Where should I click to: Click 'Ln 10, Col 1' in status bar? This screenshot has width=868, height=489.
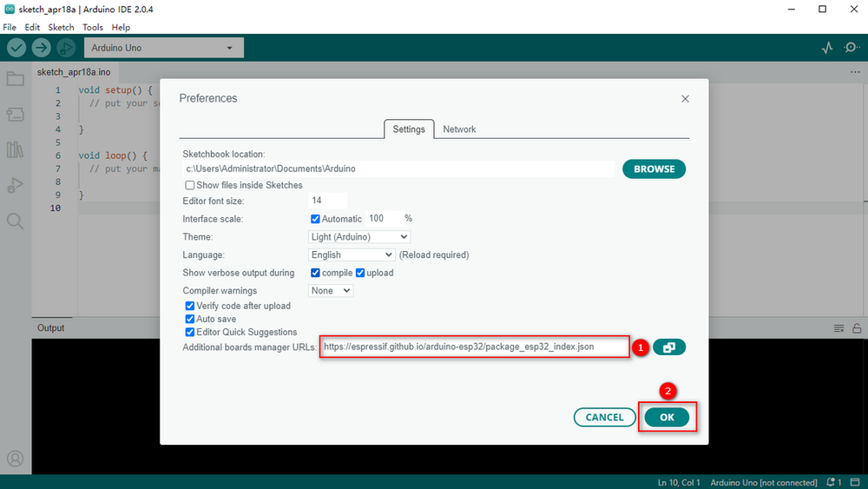pos(679,482)
